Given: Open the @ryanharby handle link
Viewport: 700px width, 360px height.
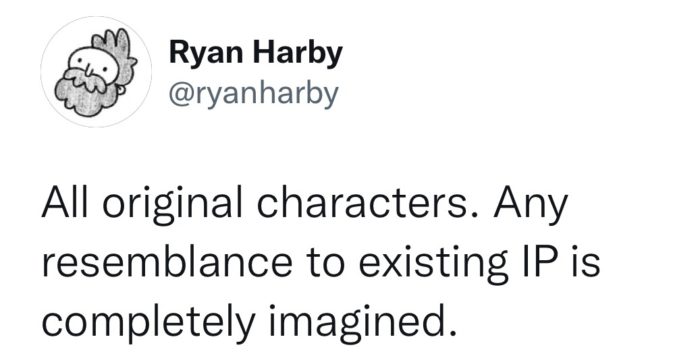Looking at the screenshot, I should coord(254,94).
